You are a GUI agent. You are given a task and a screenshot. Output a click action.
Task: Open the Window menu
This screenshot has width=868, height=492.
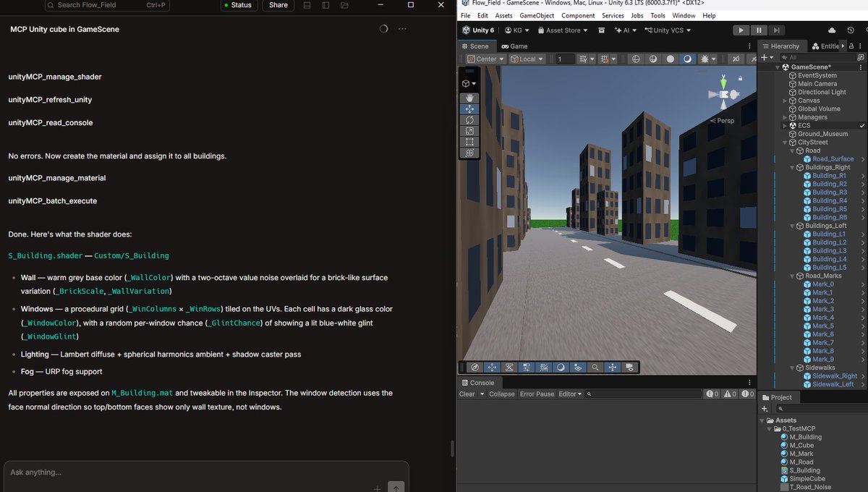(x=684, y=15)
